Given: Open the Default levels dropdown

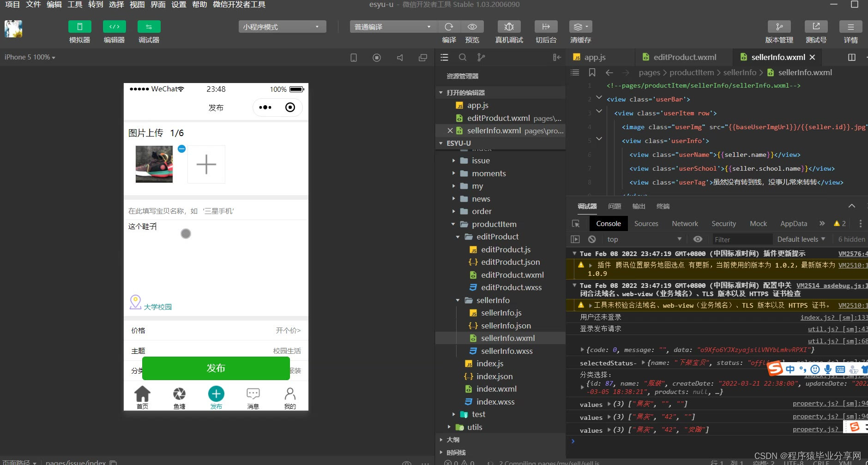Looking at the screenshot, I should 801,239.
